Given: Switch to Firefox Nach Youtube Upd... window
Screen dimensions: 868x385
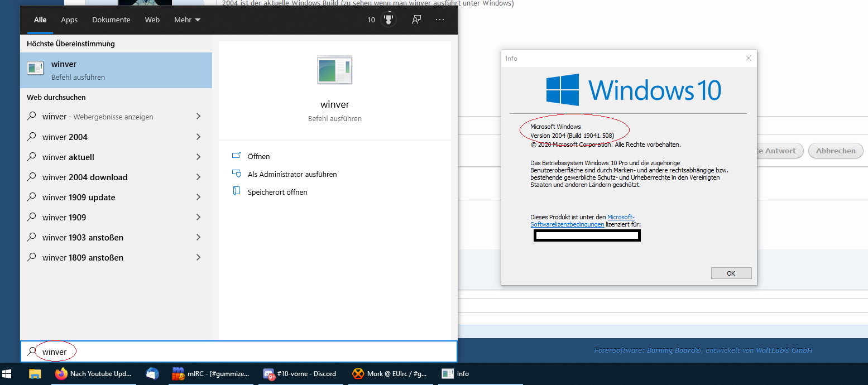Looking at the screenshot, I should click(x=93, y=374).
